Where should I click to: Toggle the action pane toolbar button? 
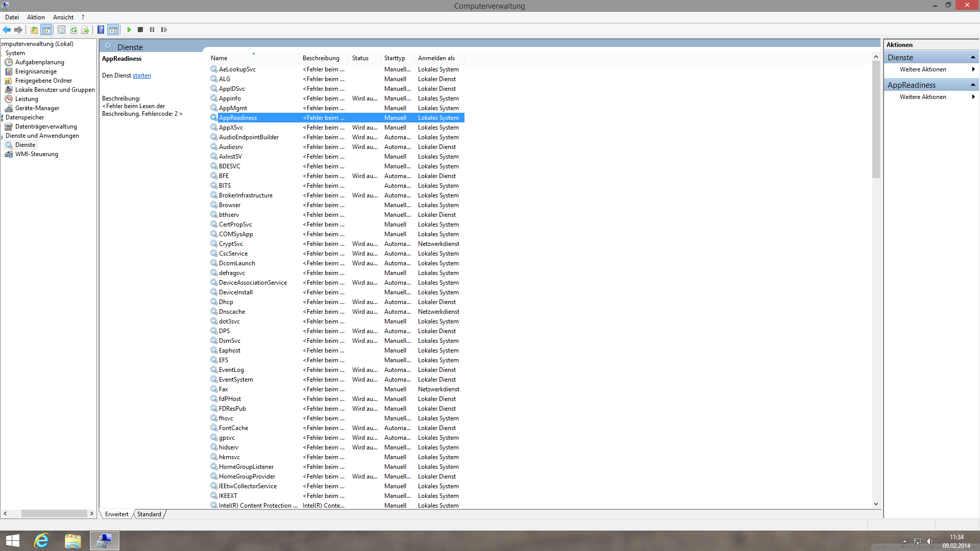coord(113,30)
